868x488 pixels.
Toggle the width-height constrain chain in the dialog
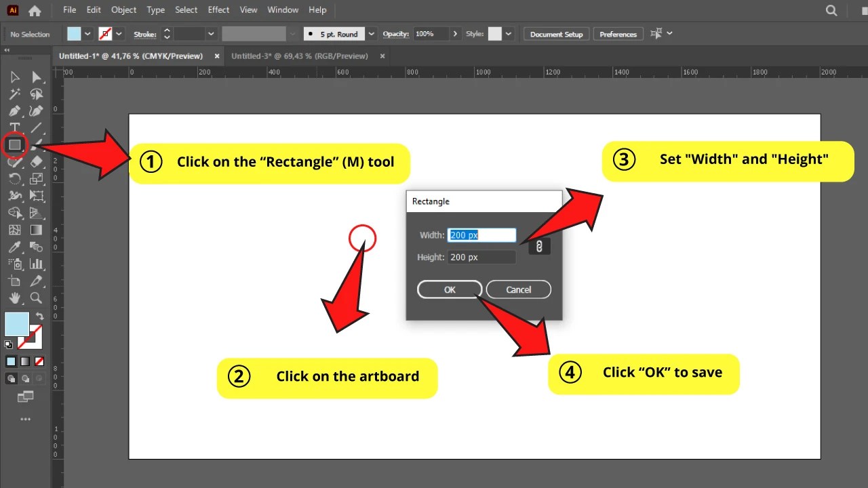(x=539, y=246)
